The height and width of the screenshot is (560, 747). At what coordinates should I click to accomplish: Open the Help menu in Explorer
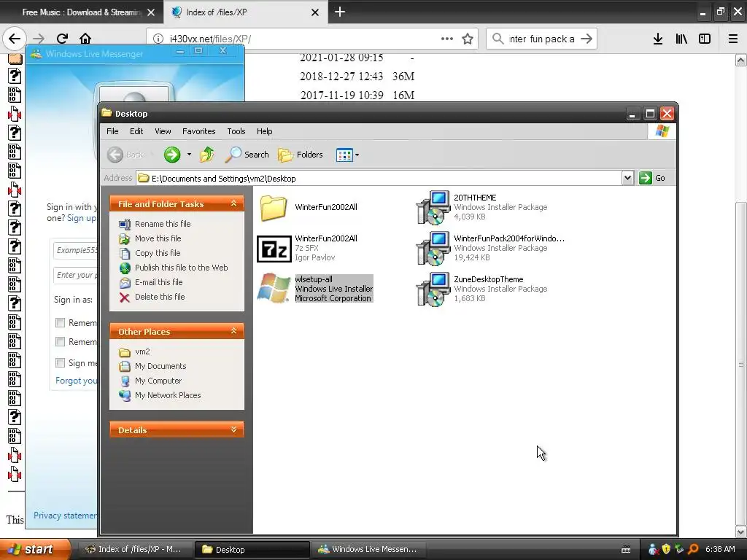point(264,131)
